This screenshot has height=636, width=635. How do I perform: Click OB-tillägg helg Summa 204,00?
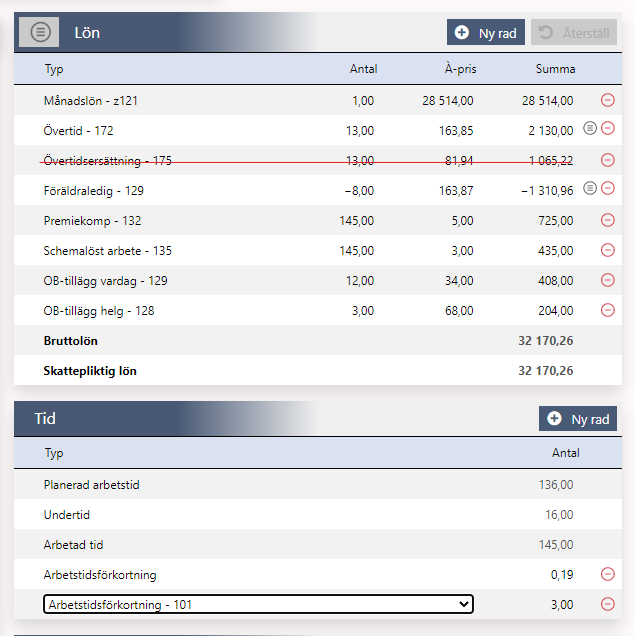tap(556, 311)
